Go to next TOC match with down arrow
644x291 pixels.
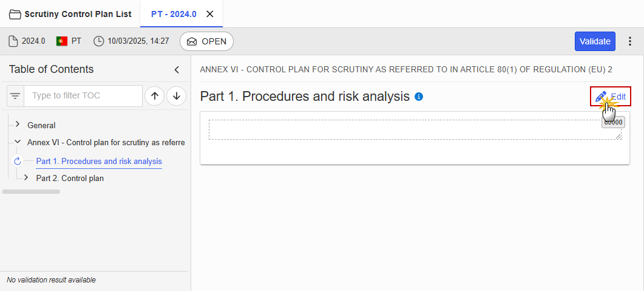point(177,96)
